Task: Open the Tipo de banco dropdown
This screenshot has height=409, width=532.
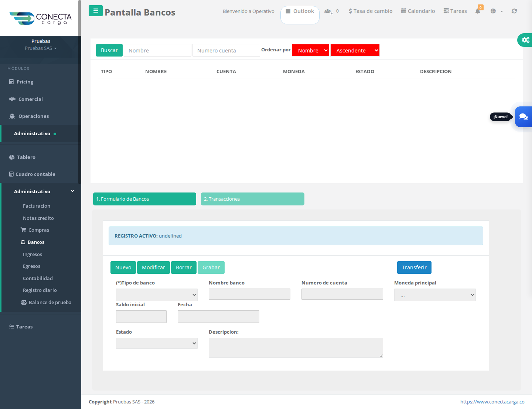Action: point(157,295)
